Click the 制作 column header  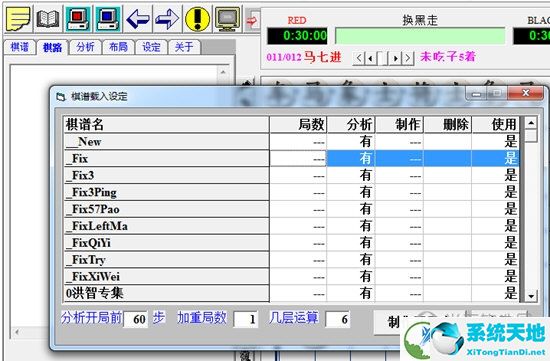[399, 125]
